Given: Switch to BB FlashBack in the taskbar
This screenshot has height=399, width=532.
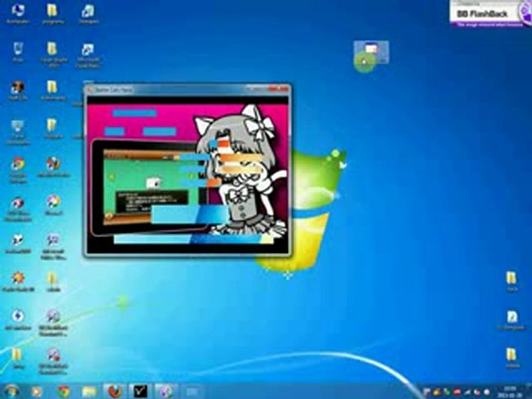Looking at the screenshot, I should 166,392.
